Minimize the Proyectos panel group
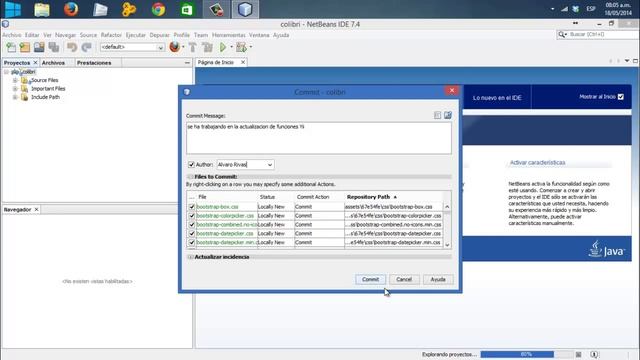 (x=187, y=63)
